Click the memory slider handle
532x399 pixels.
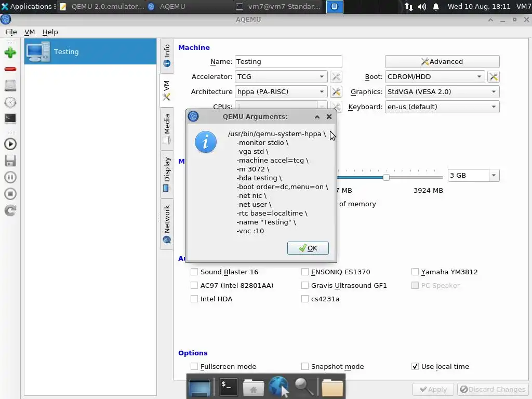click(x=386, y=177)
